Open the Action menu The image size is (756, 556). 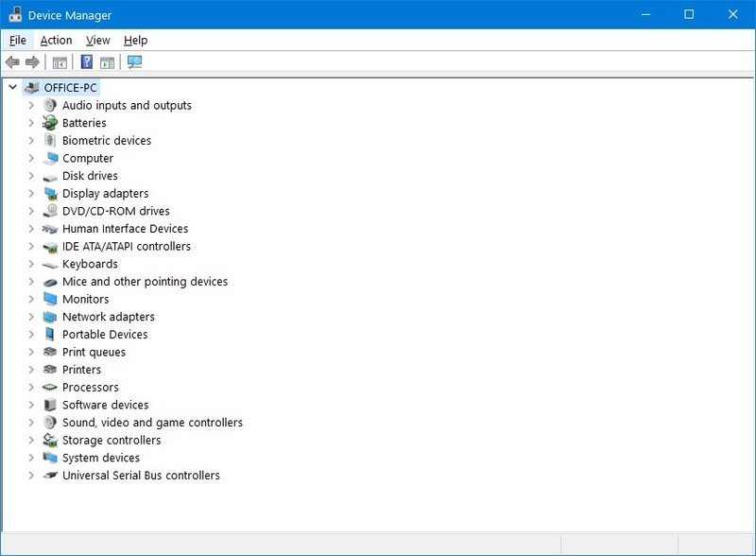point(56,40)
